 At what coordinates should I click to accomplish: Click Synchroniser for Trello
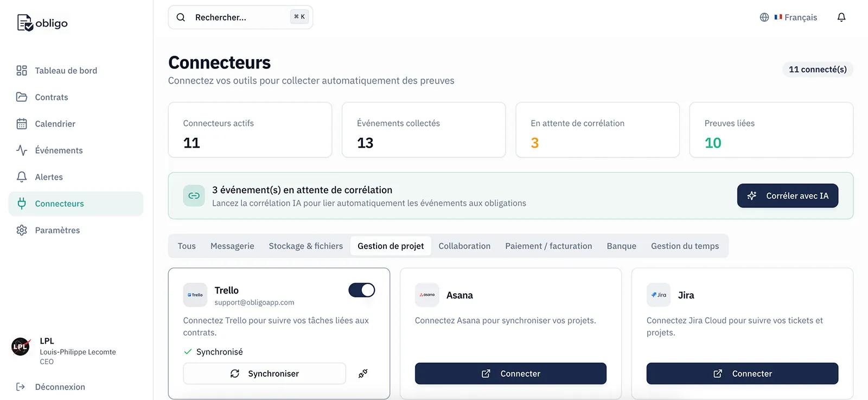tap(265, 373)
